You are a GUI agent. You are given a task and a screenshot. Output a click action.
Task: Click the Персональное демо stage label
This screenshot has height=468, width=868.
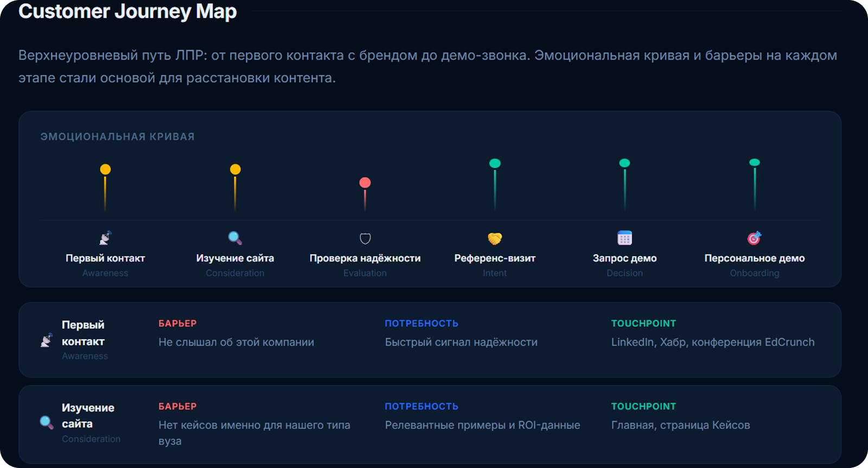point(755,258)
